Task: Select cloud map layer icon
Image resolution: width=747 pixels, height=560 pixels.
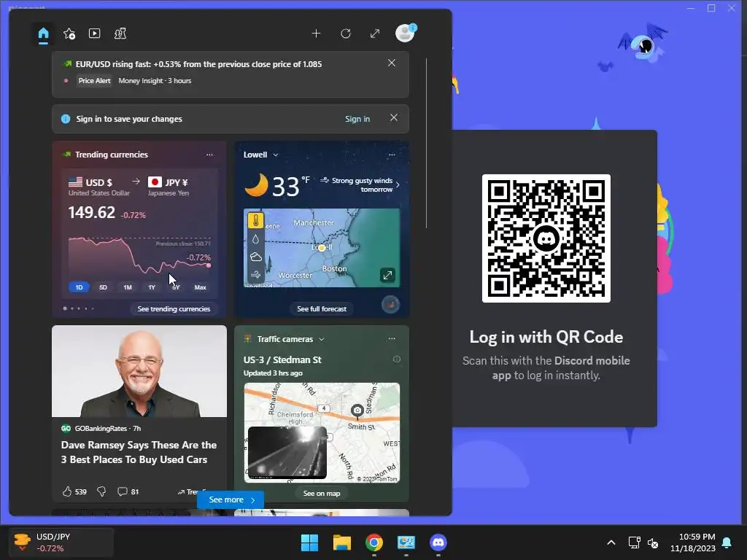Action: pyautogui.click(x=256, y=257)
